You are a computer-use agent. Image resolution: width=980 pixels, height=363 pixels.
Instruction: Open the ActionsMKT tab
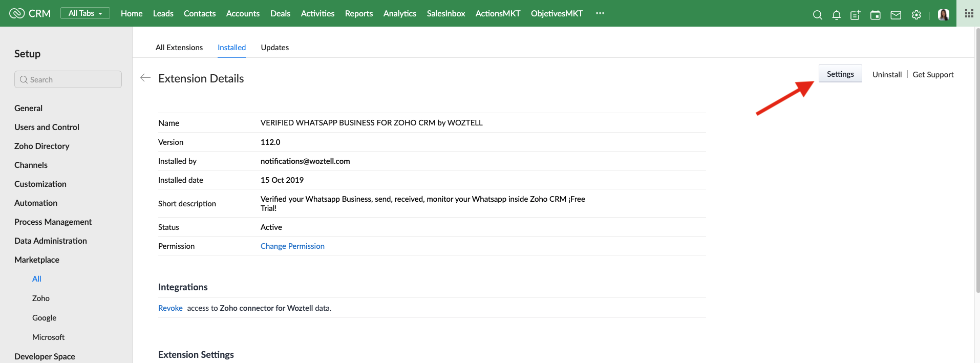coord(498,13)
